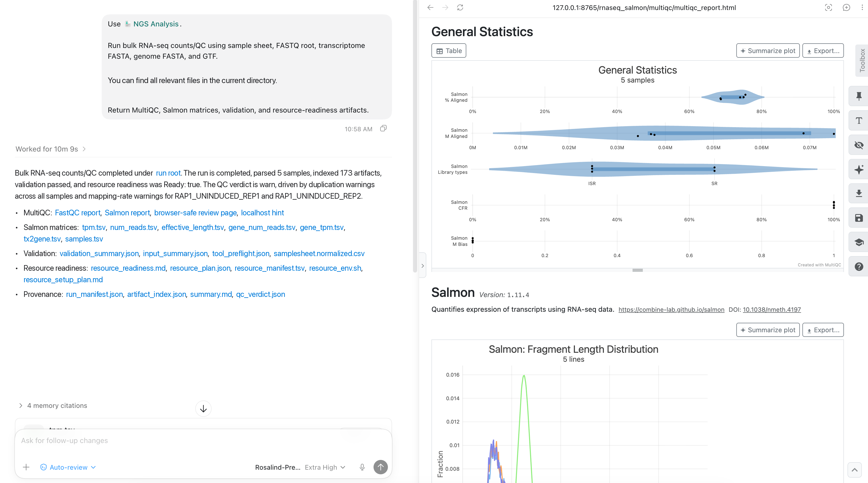Grab the plot height resize handle
868x483 pixels.
pyautogui.click(x=637, y=270)
